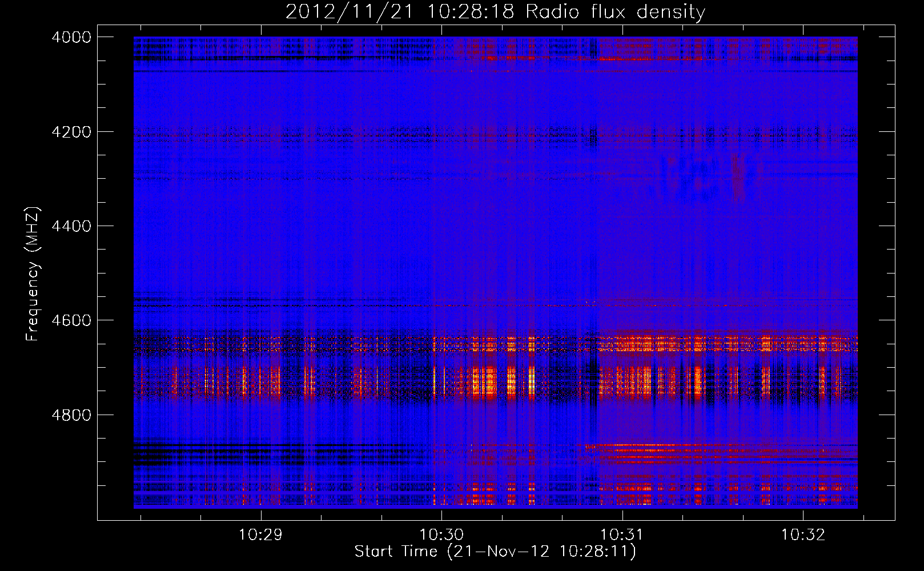Screen dimensions: 924x571
Task: Click the 4800 frequency tick label
Action: click(x=71, y=415)
